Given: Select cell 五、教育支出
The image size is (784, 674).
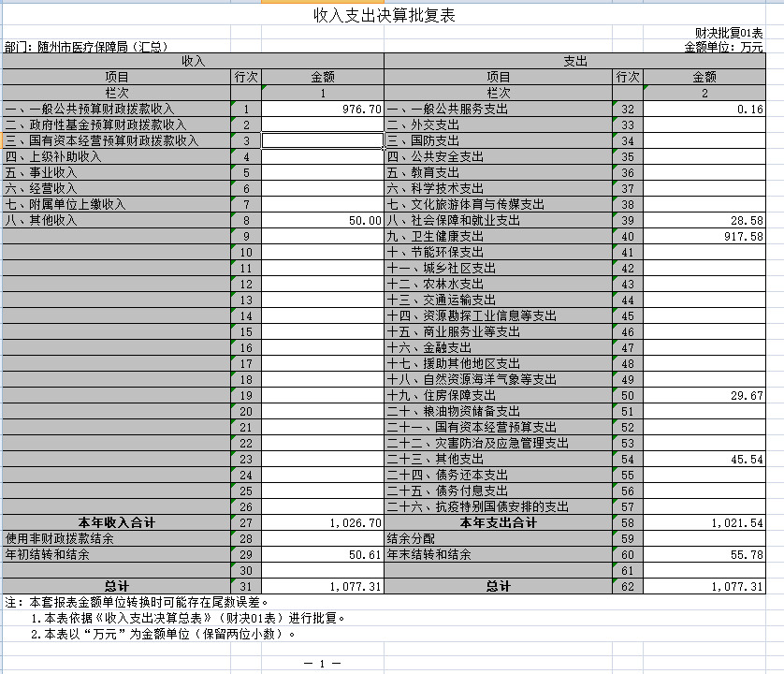Looking at the screenshot, I should [498, 172].
